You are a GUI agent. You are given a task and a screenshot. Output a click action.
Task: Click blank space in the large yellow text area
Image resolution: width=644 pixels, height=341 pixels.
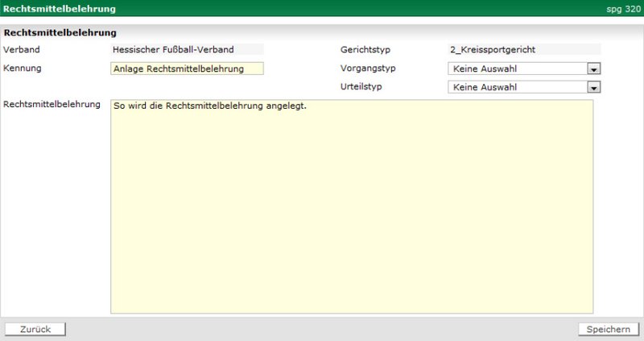click(x=351, y=218)
